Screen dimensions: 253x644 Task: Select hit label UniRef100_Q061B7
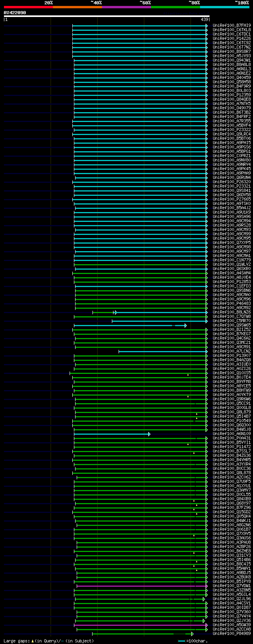pos(232,529)
